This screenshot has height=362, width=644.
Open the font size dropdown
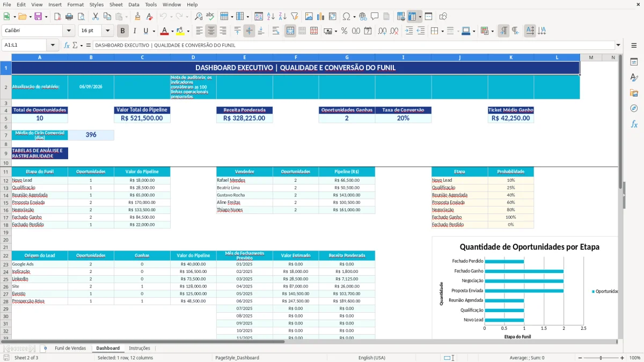[x=108, y=31]
